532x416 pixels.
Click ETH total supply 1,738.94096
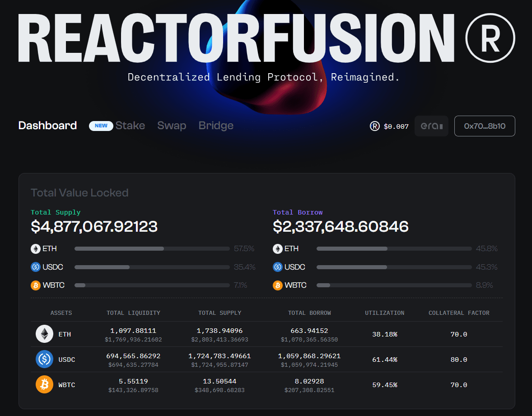pyautogui.click(x=219, y=331)
